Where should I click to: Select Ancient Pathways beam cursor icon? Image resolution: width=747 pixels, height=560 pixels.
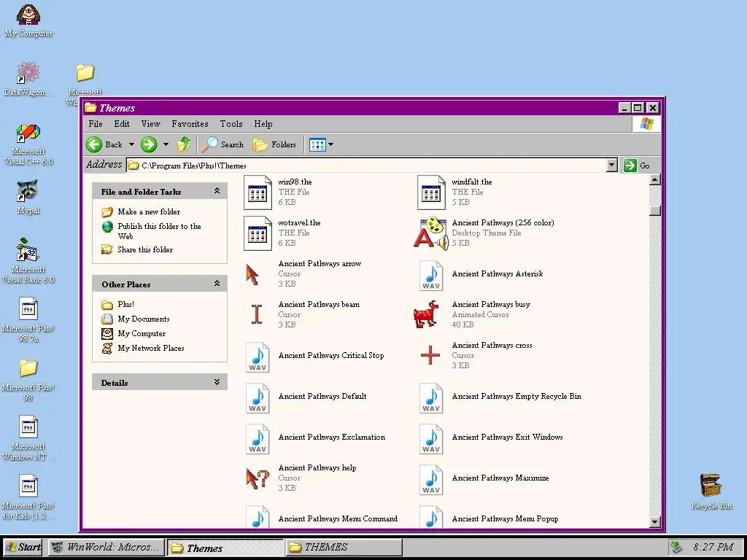(257, 315)
